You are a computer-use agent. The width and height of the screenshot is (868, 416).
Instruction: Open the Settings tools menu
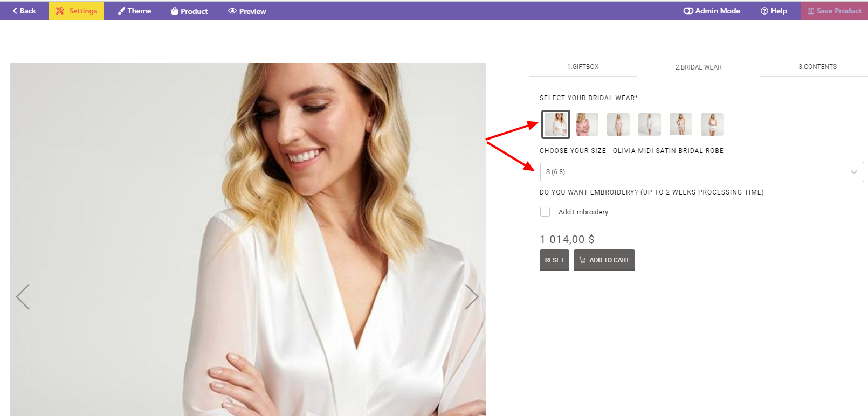click(77, 11)
